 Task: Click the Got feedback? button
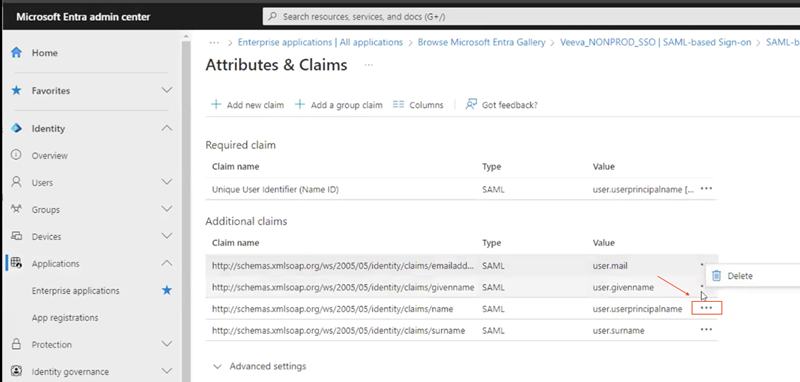click(501, 105)
